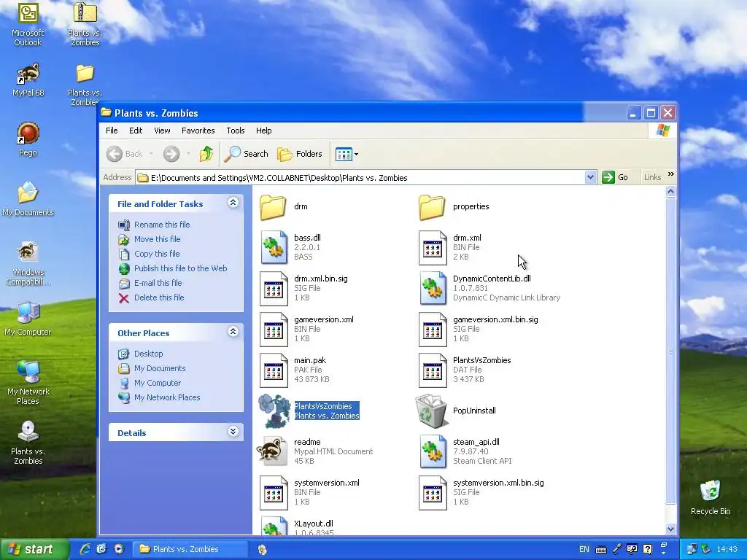Go to My Network Places link

(x=167, y=397)
